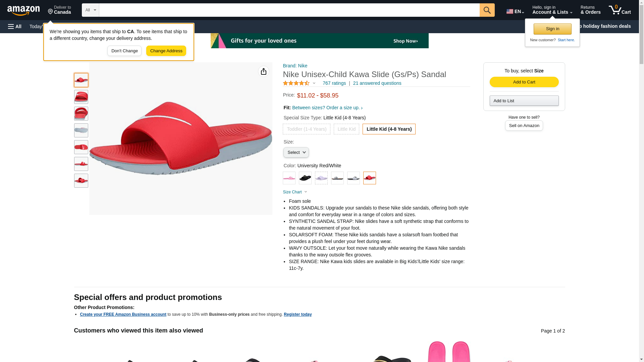The width and height of the screenshot is (644, 362).
Task: Click the EN language flag selector
Action: click(x=515, y=11)
